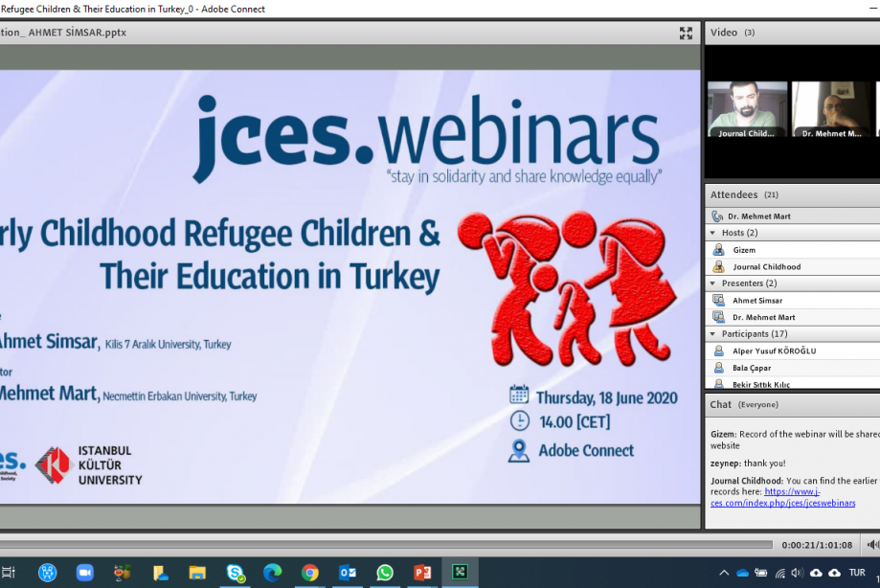Screen dimensions: 880x588
Task: Open the Skype app from the taskbar
Action: coord(235,573)
